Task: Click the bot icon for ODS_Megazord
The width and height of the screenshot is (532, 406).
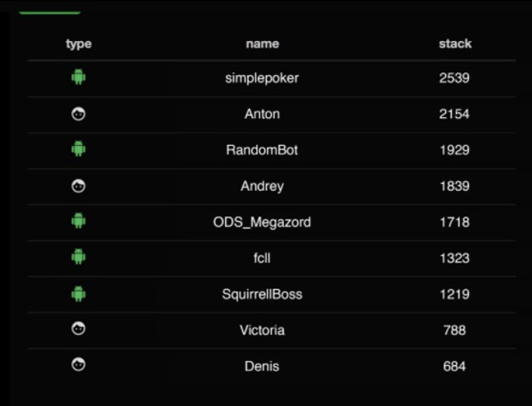Action: (79, 221)
